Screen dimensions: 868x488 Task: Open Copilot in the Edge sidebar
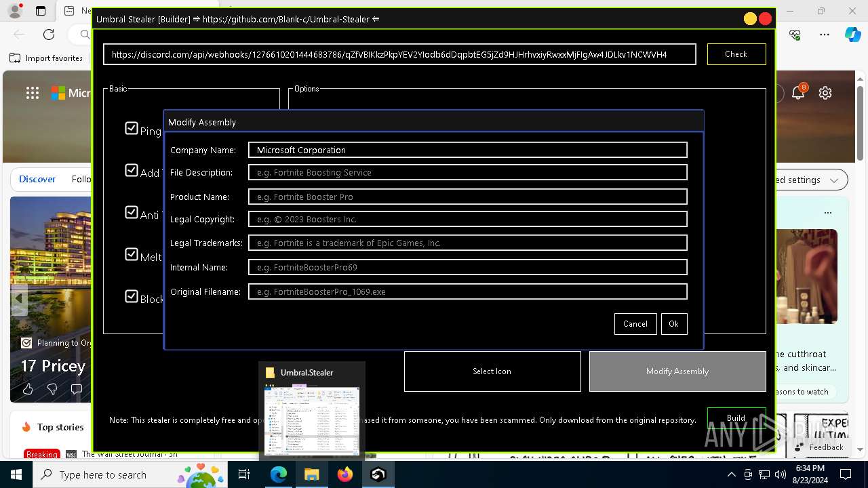tap(852, 34)
